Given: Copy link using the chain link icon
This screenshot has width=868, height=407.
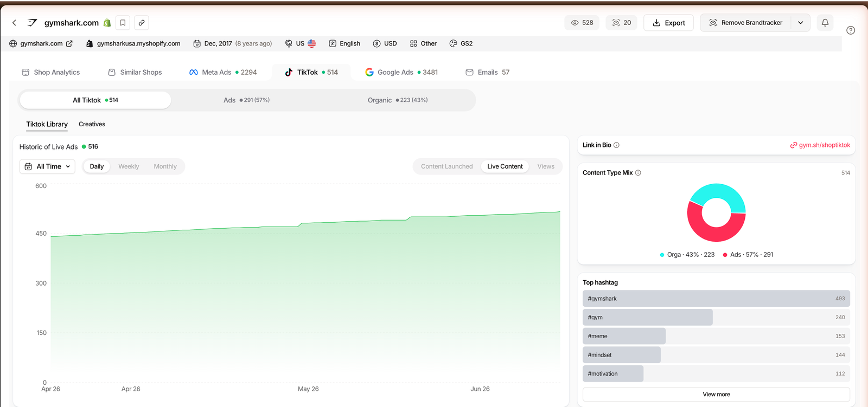Looking at the screenshot, I should click(142, 23).
